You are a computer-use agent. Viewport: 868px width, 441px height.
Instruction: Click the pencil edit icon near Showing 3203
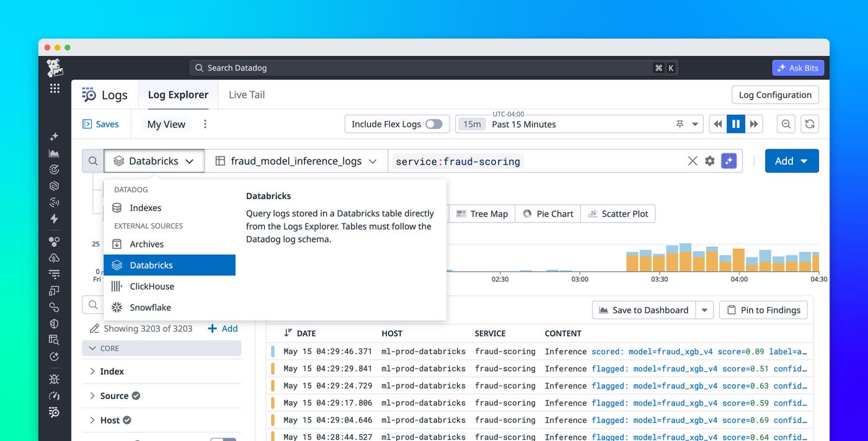click(94, 329)
